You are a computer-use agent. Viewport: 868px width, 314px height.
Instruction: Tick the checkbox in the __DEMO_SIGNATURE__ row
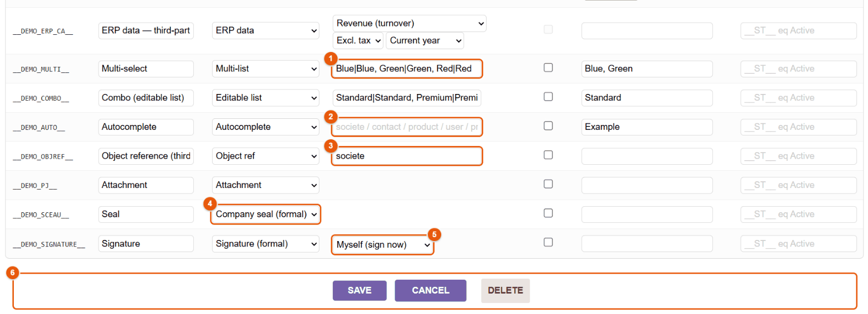coord(548,242)
